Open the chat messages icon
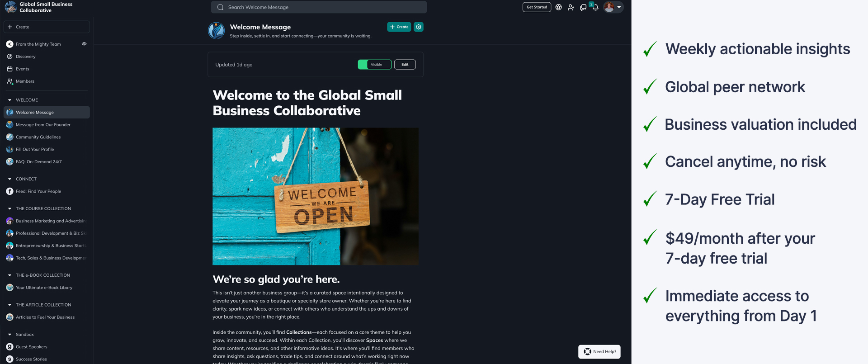This screenshot has width=868, height=364. [583, 8]
